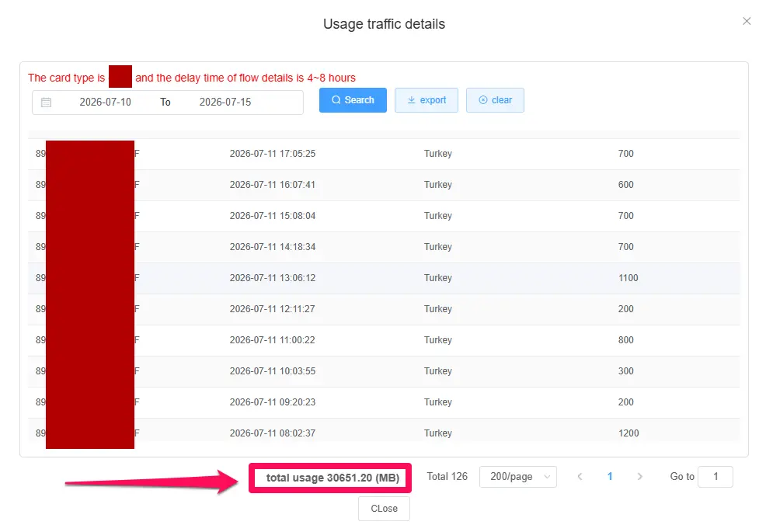This screenshot has height=532, width=766.
Task: Select the end date 2026-07-15 field
Action: coord(225,102)
